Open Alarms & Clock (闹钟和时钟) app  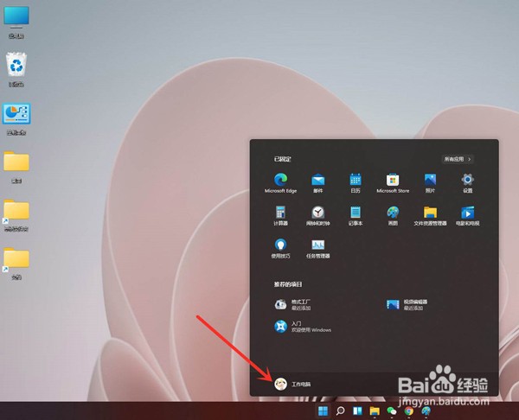317,216
